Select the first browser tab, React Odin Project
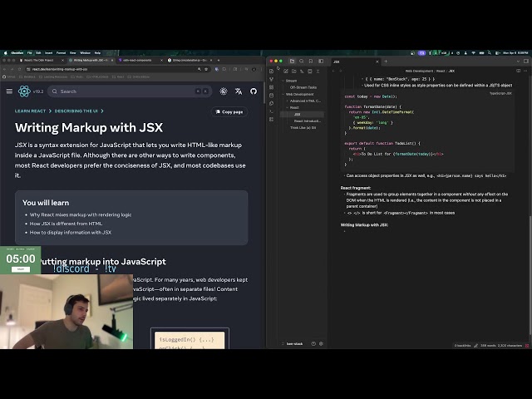532x399 pixels. click(42, 60)
